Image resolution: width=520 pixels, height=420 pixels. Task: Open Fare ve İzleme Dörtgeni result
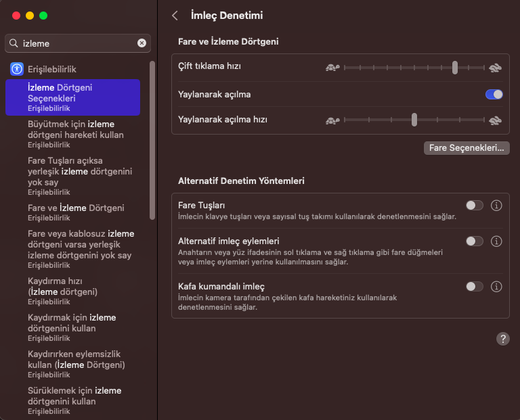pos(76,212)
